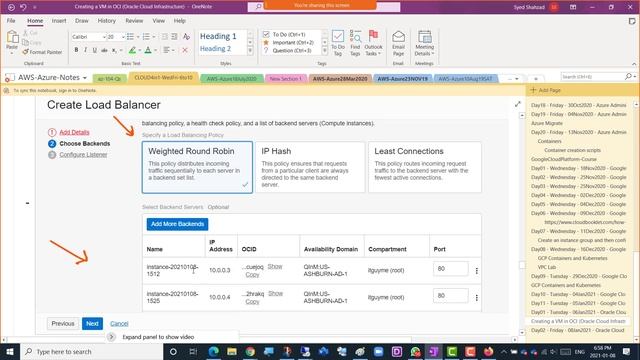Click the Cancel link

[x=119, y=324]
